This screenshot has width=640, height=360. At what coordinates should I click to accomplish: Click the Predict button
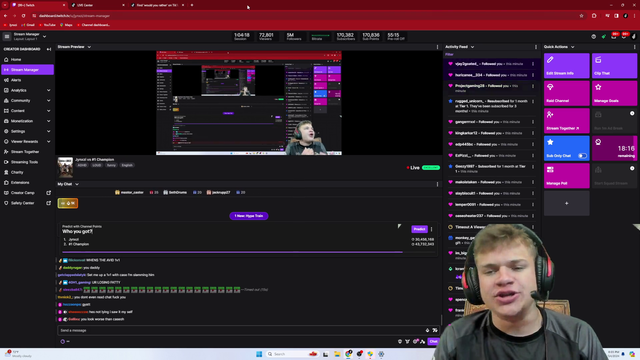(419, 229)
